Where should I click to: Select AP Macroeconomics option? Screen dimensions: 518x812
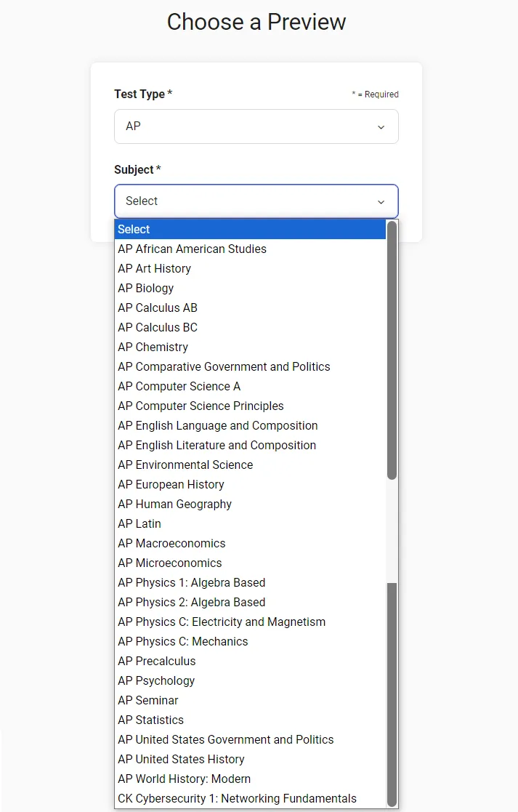pyautogui.click(x=172, y=543)
